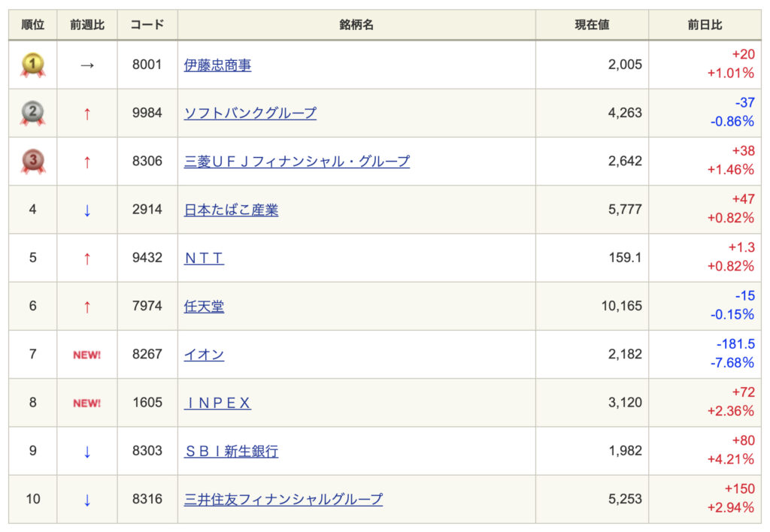Open the NTT stock link

pyautogui.click(x=204, y=258)
